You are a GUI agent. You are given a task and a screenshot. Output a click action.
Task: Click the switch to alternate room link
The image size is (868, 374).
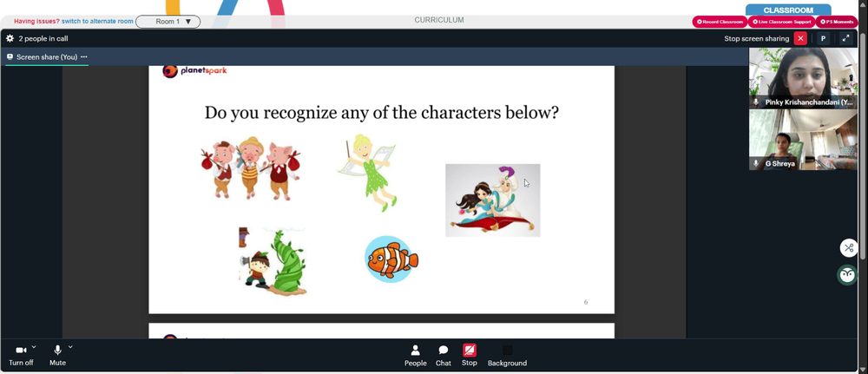tap(97, 22)
